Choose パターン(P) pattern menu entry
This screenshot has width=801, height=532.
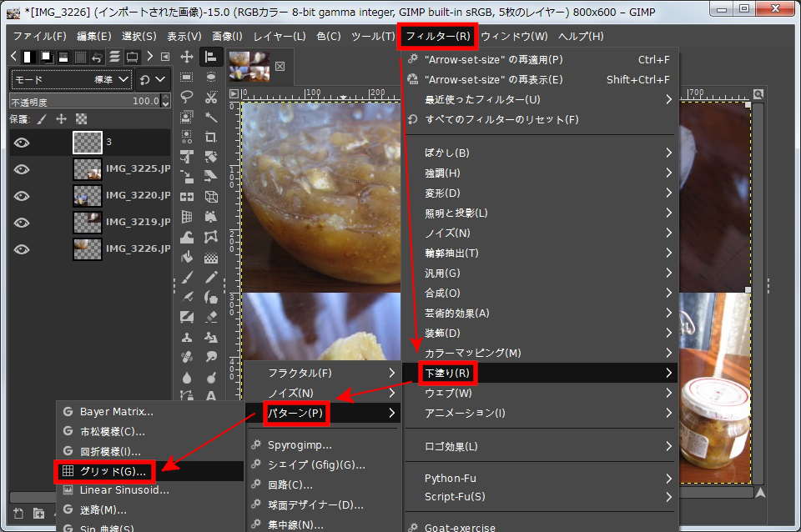(x=323, y=413)
